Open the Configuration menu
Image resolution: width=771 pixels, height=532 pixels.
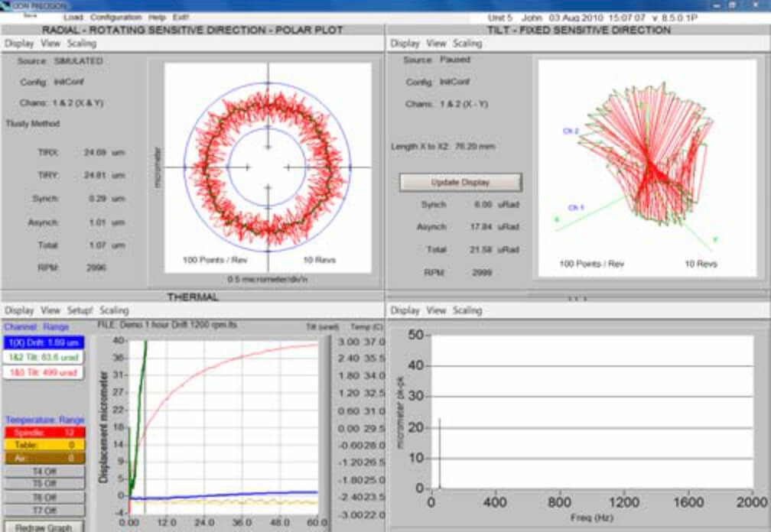(x=115, y=17)
